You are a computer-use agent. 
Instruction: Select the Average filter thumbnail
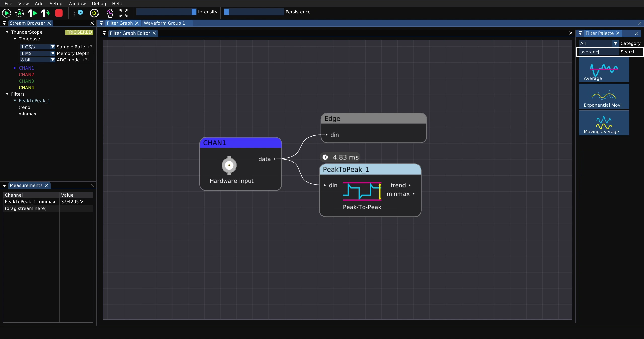click(x=604, y=70)
